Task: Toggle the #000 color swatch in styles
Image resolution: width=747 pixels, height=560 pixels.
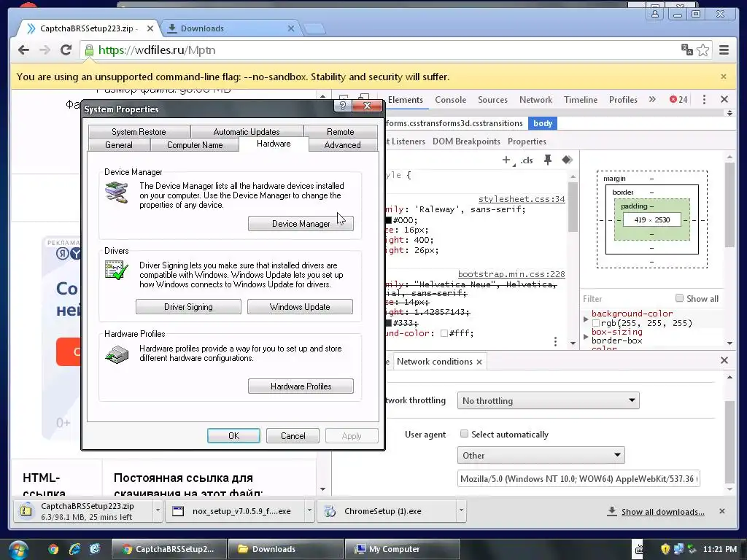Action: (388, 220)
